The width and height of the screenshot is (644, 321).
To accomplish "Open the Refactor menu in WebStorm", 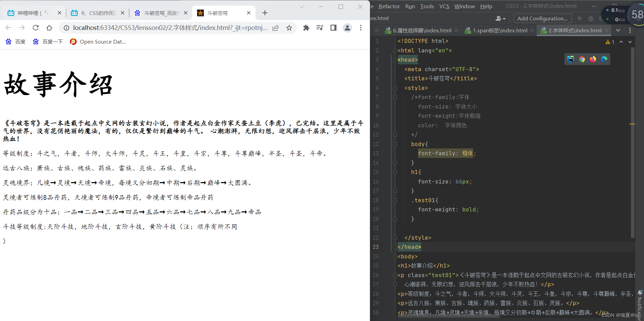I will pos(389,6).
